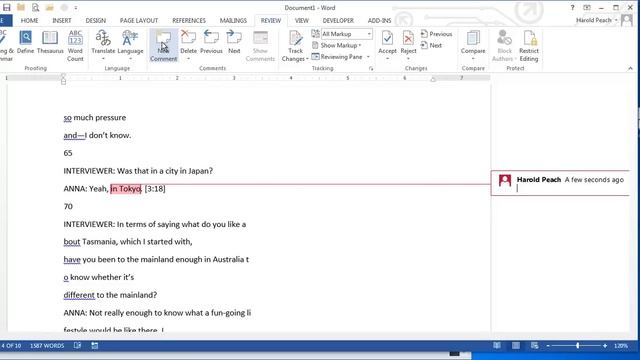Click Ribbon Display Options icon
This screenshot has width=640, height=360.
(x=587, y=8)
